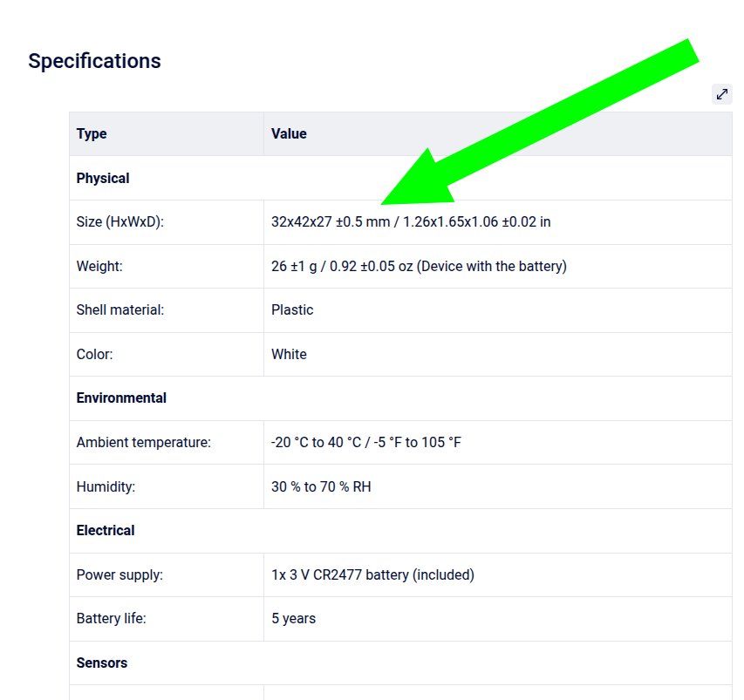This screenshot has width=744, height=700.
Task: Expand the specifications table to full view
Action: click(x=721, y=94)
